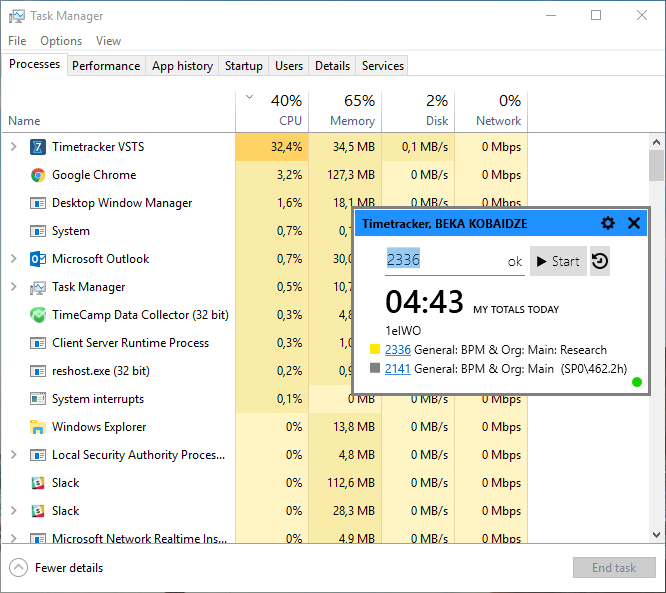
Task: Click the Google Chrome process icon
Action: [x=38, y=175]
